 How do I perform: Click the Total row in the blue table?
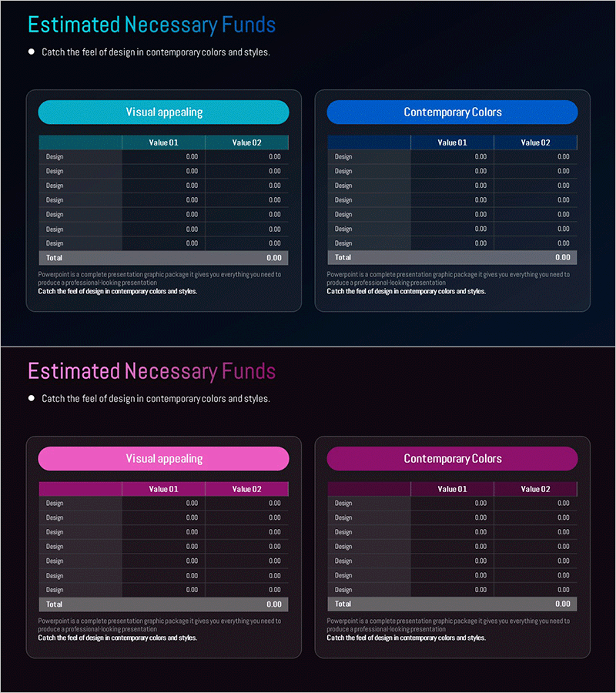(452, 258)
